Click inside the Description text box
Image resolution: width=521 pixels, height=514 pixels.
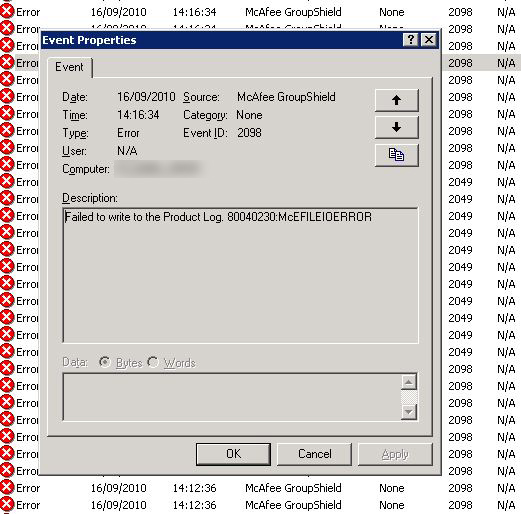coord(240,275)
